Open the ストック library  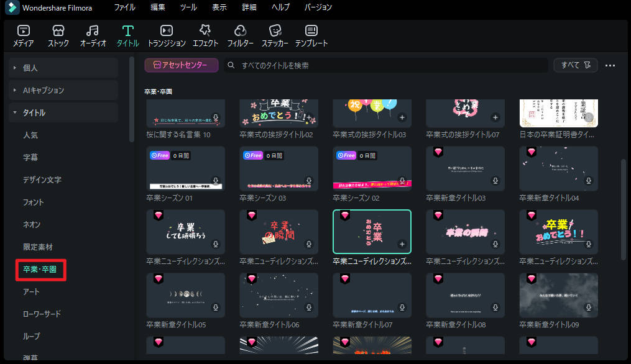click(58, 35)
